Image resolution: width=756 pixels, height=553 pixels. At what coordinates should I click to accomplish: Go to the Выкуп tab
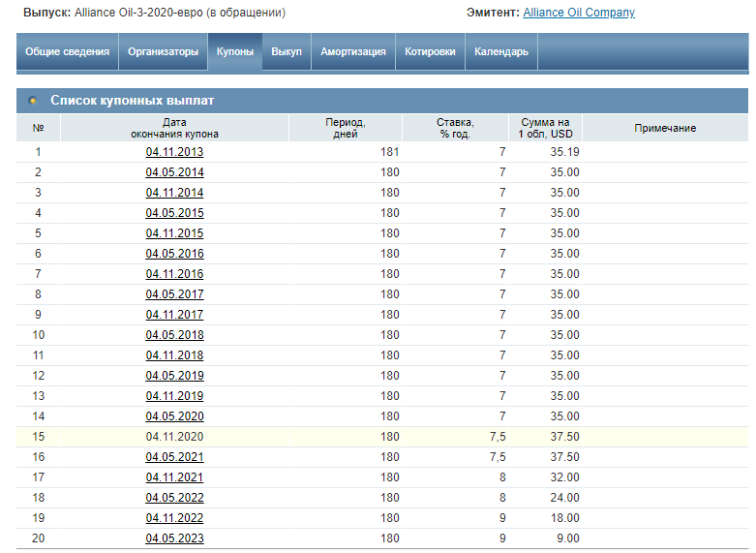tap(287, 52)
